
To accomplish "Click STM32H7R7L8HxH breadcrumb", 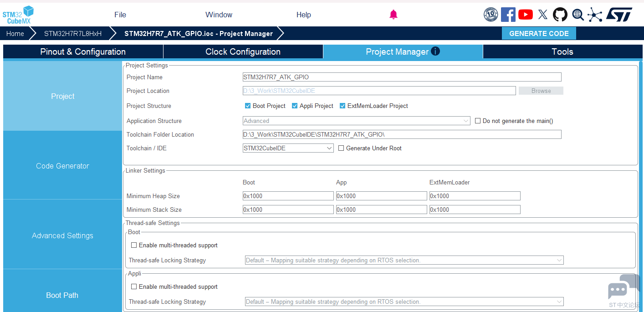I will pyautogui.click(x=73, y=33).
